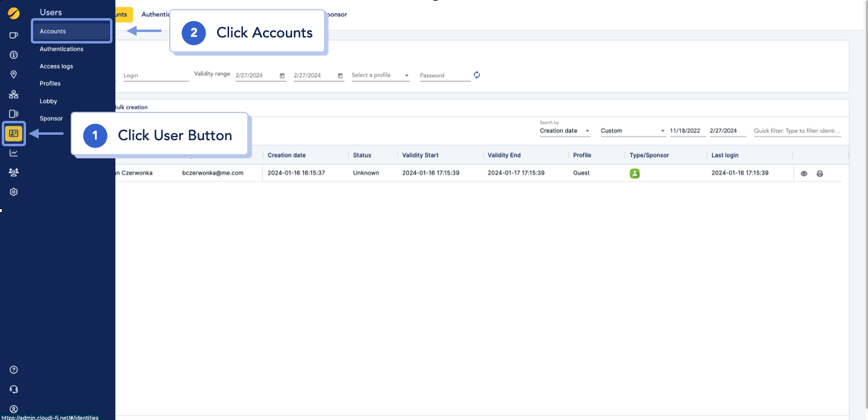Click the green guest sponsor status icon

634,173
